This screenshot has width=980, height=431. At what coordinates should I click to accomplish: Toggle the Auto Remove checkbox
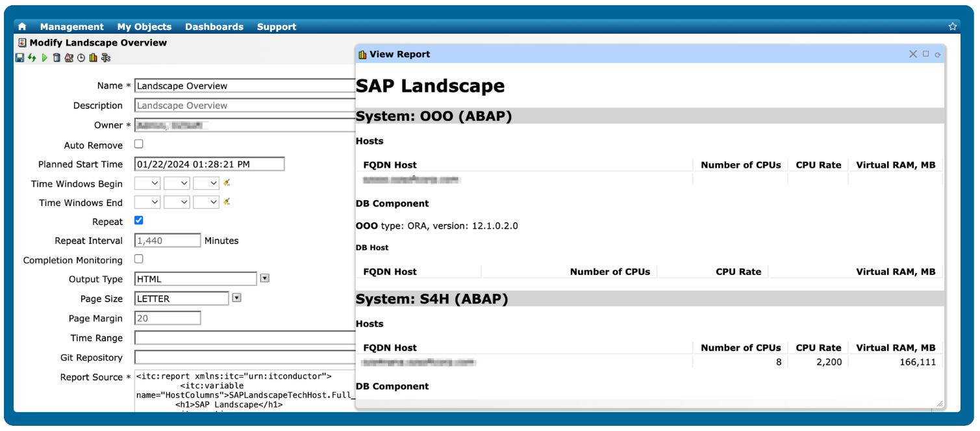coord(138,144)
